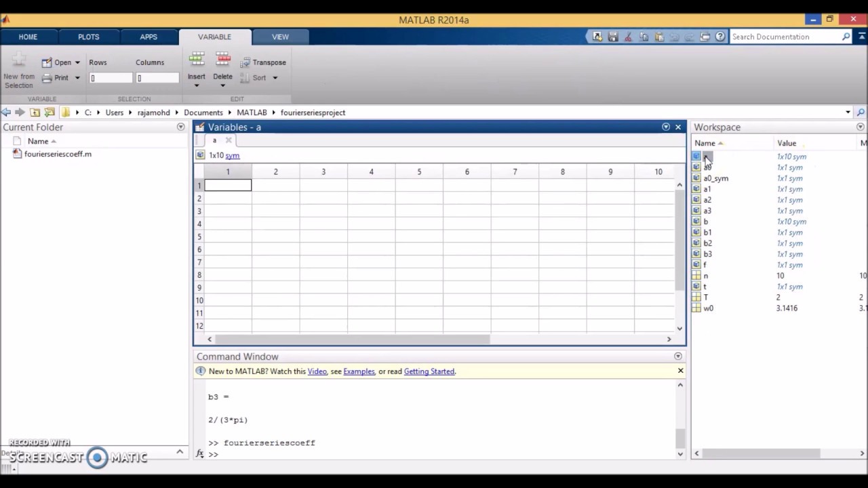Click the Delete rows/columns icon
The height and width of the screenshot is (488, 868).
[223, 60]
